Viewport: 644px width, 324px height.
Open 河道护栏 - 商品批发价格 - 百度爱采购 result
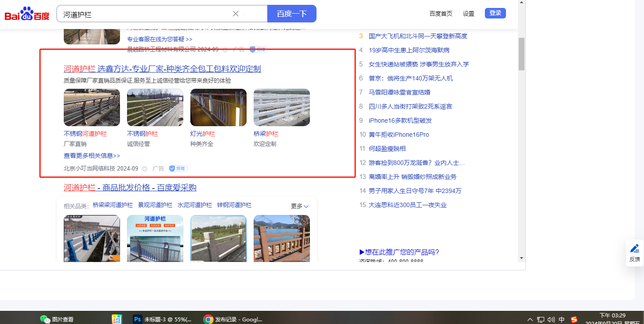coord(130,188)
